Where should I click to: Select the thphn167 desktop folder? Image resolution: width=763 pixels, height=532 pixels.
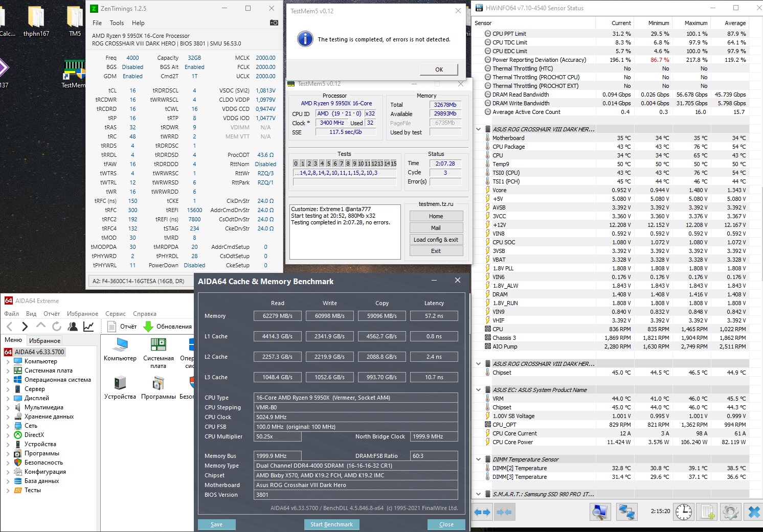click(x=36, y=22)
